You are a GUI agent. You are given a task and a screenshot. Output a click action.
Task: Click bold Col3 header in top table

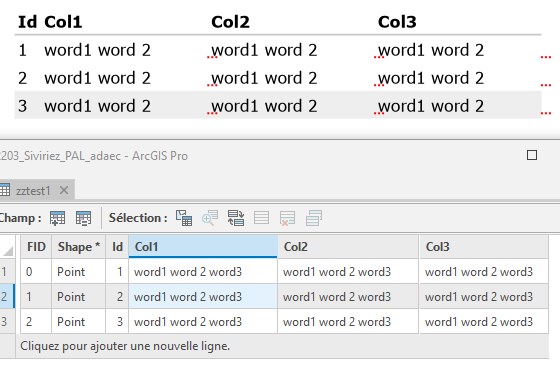[397, 22]
